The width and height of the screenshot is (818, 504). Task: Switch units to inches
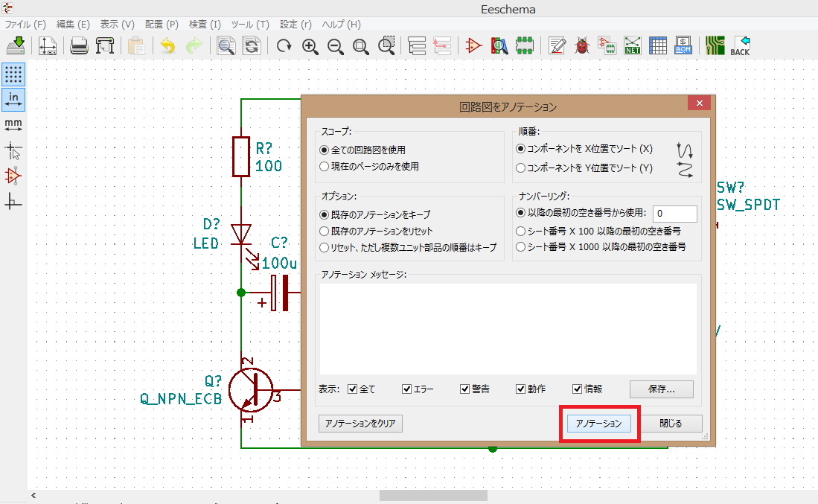(x=13, y=100)
